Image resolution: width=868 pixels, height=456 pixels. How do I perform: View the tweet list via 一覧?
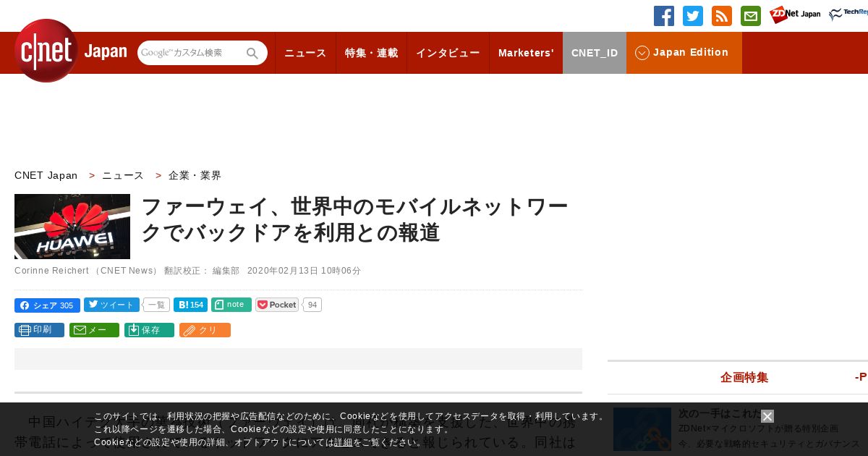click(156, 305)
